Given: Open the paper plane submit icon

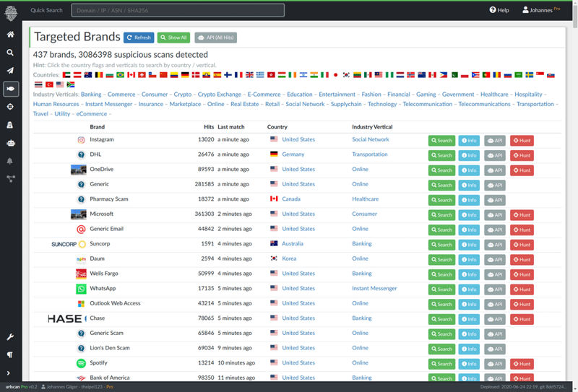Looking at the screenshot, I should tap(10, 71).
